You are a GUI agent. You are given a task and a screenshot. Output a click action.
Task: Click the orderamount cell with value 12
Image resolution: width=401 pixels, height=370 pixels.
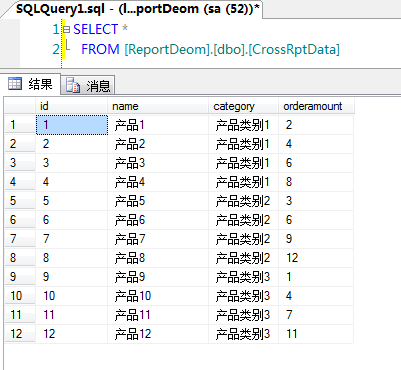[316, 258]
